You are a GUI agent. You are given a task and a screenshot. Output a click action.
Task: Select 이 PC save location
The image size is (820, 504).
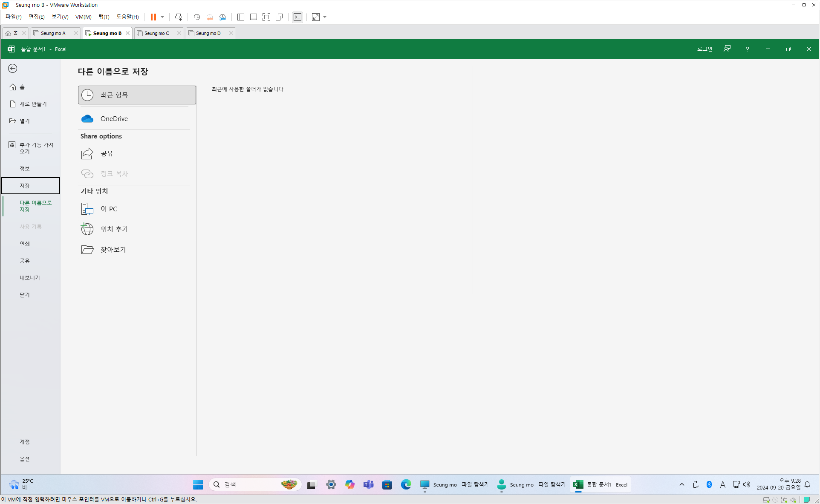point(109,209)
